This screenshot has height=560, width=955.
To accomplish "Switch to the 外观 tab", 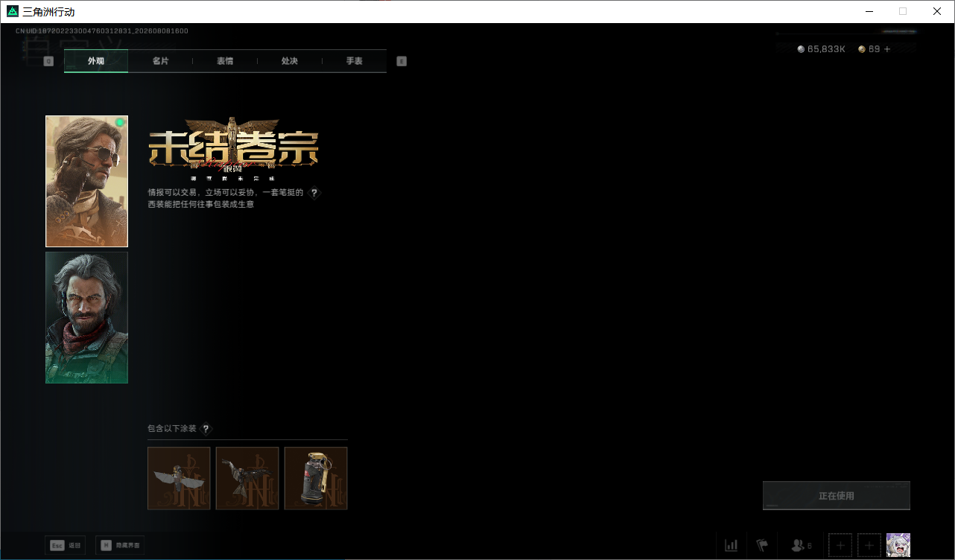I will [x=96, y=61].
